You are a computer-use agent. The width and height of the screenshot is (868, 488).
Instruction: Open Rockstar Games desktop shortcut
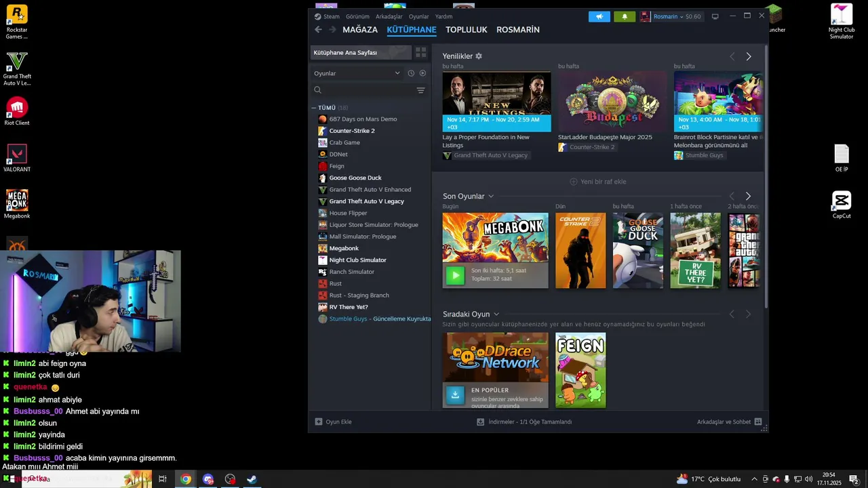pyautogui.click(x=17, y=22)
